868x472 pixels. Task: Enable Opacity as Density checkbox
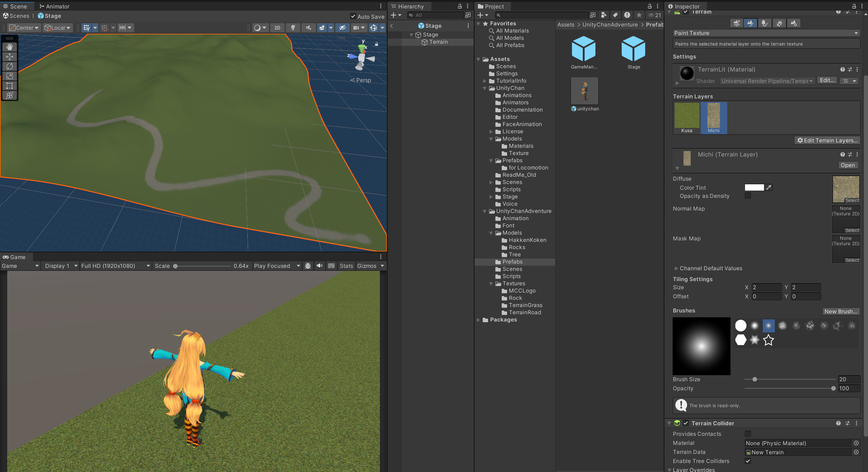point(748,196)
